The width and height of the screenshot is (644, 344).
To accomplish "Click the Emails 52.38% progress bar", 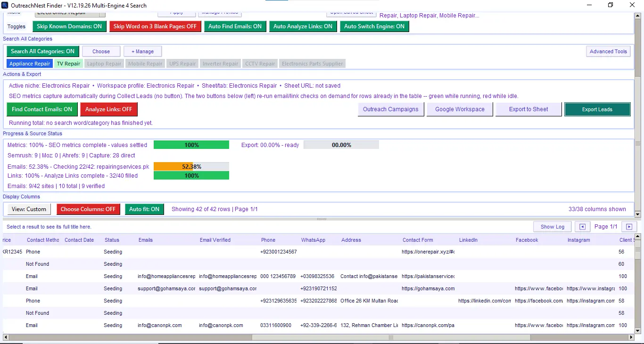I will pos(191,167).
